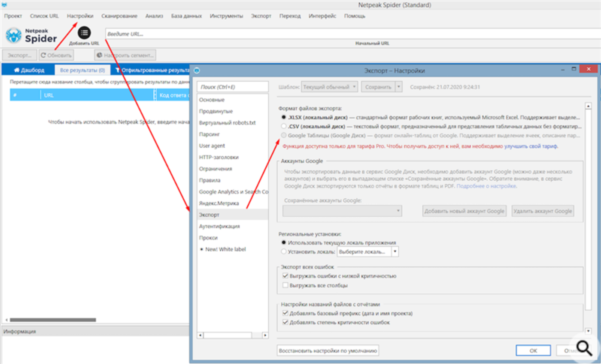Viewport: 601px width, 364px height.
Task: Click the Экспорт... toolbar button
Action: coord(20,55)
